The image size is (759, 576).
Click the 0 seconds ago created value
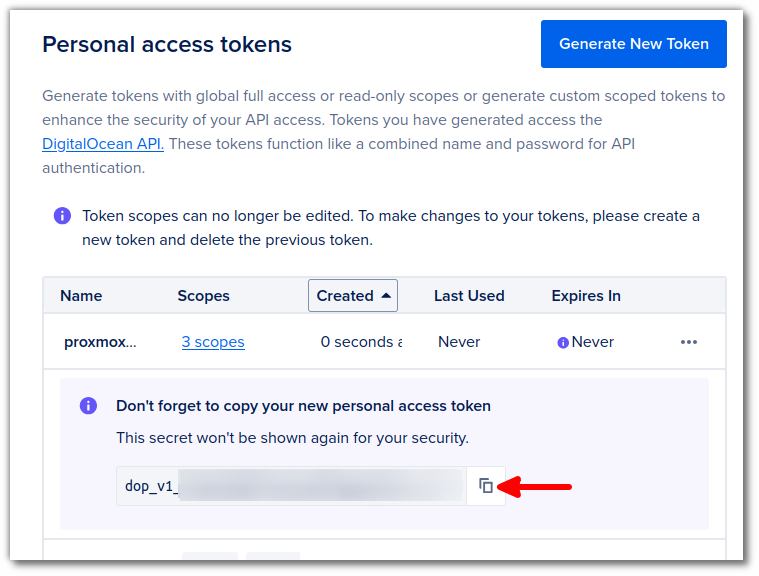pos(361,342)
